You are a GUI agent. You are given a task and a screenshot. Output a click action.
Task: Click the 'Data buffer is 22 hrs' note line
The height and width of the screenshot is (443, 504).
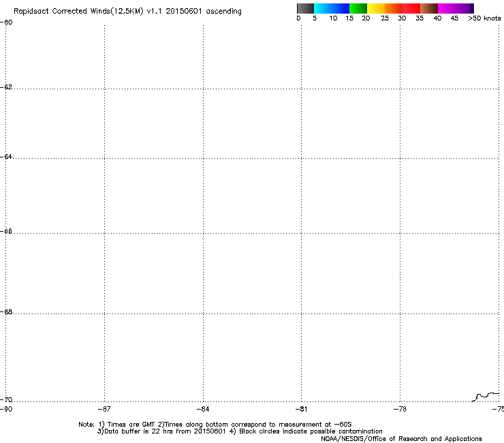[x=240, y=431]
